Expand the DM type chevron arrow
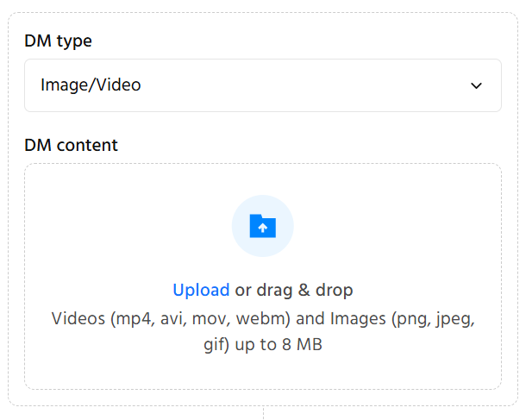 pos(476,85)
